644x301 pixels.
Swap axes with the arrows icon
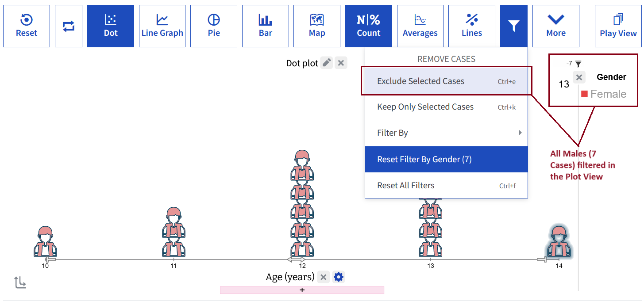pyautogui.click(x=69, y=26)
